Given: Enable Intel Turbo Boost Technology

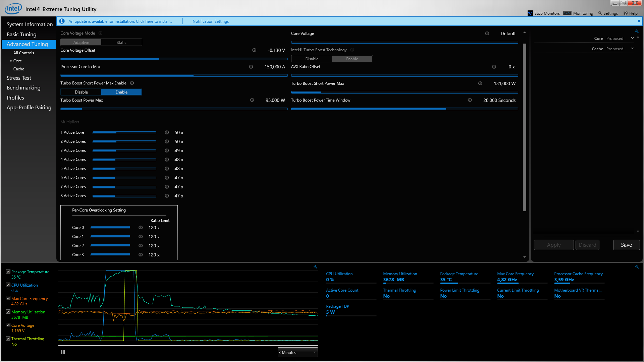Looking at the screenshot, I should pos(352,59).
